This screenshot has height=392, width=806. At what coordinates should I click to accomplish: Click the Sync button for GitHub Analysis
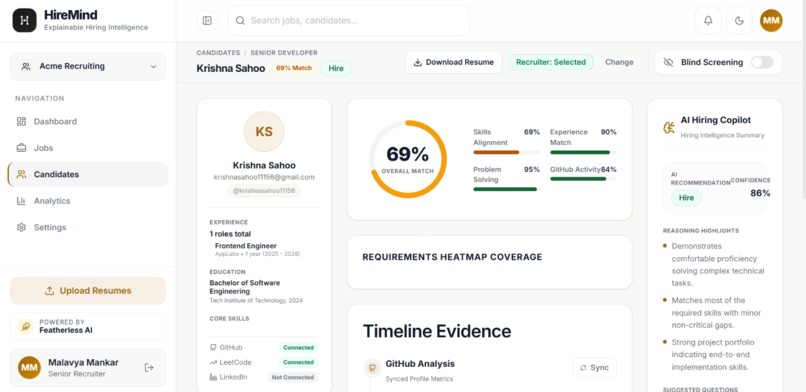tap(594, 368)
